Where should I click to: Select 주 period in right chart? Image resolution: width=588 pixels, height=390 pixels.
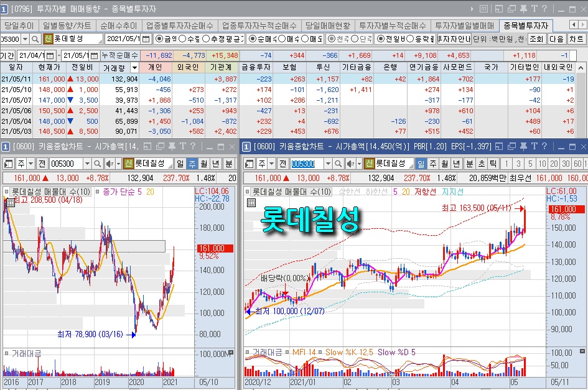433,164
